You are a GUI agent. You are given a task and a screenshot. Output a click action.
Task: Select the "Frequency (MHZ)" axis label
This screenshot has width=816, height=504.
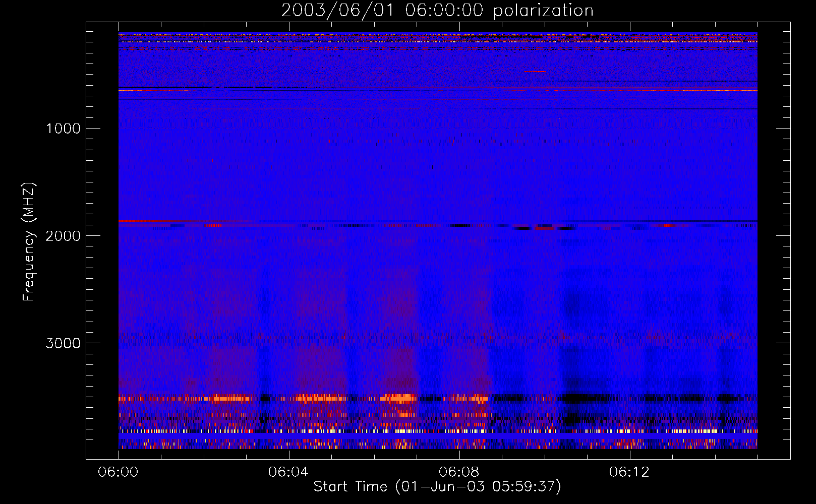click(29, 242)
